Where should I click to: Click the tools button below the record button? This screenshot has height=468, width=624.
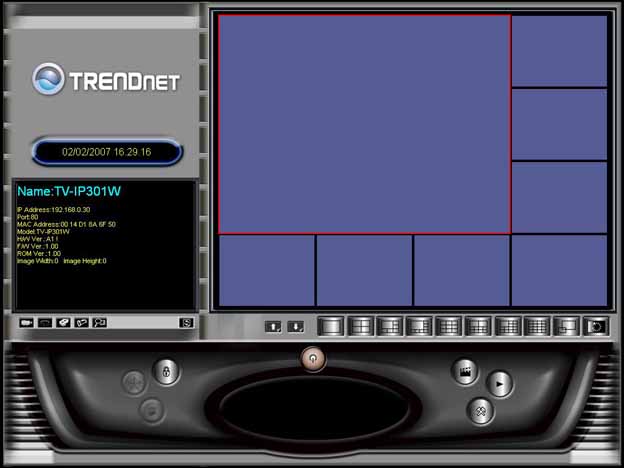click(481, 410)
